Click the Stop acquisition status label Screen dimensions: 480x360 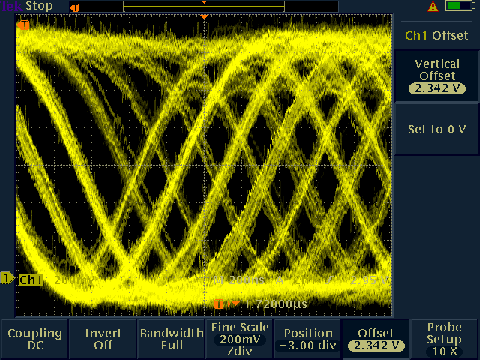[x=39, y=6]
